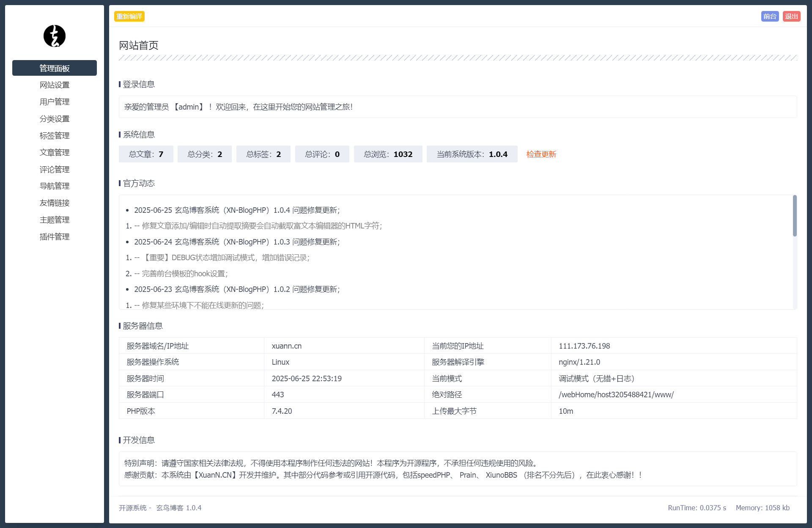Click the 官方动态 section heading
This screenshot has width=812, height=528.
point(139,183)
